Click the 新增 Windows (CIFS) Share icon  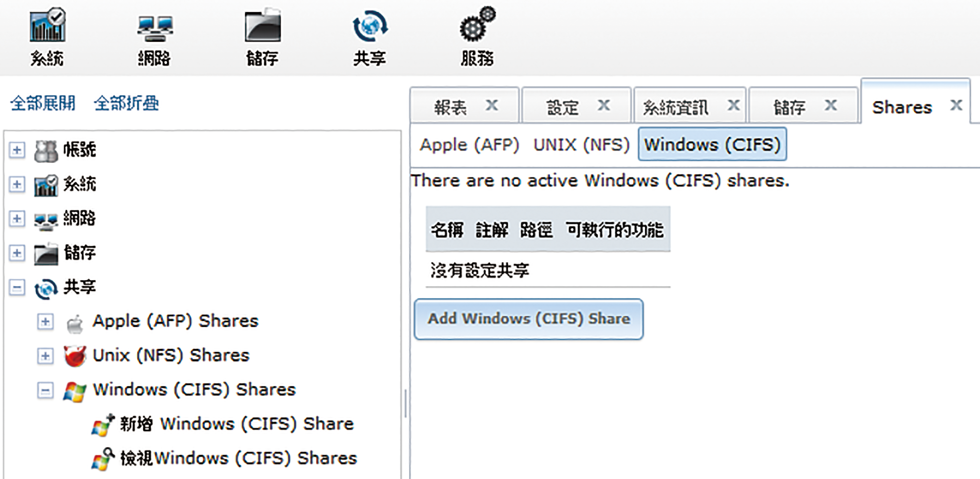[103, 425]
